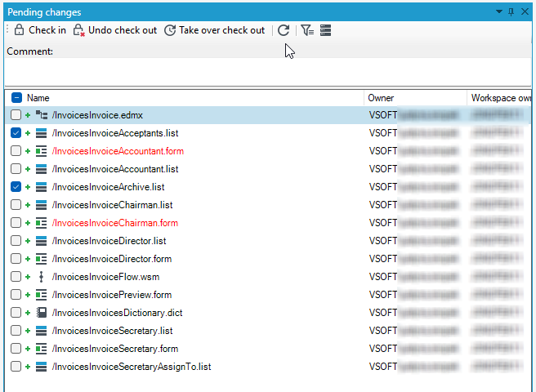Screen dimensions: 536x392
Task: Click form icon beside InvoicesInvoiceAccountant.form
Action: click(42, 151)
